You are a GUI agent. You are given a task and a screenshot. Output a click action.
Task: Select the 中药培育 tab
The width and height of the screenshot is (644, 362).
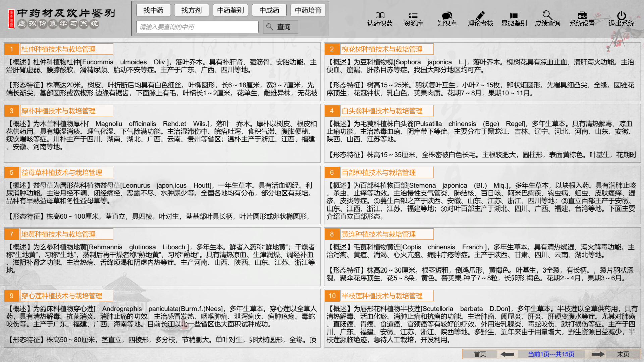pos(308,10)
